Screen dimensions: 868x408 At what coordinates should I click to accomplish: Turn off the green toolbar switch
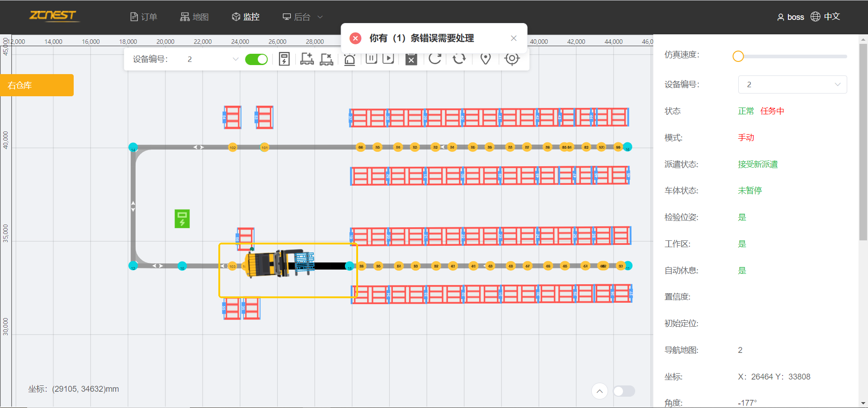tap(256, 59)
